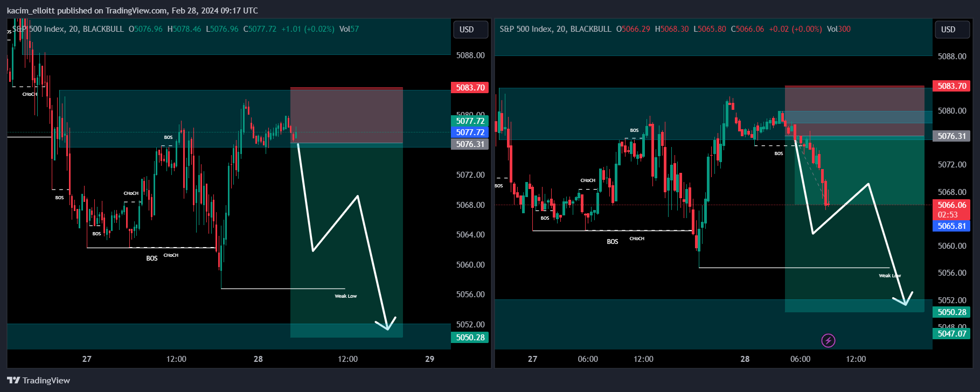The image size is (980, 392).
Task: Click the gray 5076.31 entry label on right chart
Action: point(951,136)
